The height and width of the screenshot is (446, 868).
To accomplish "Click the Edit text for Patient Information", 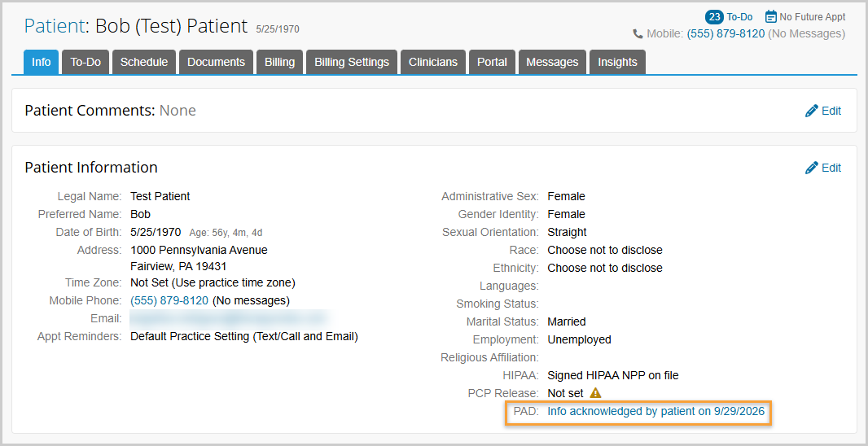I will point(831,168).
